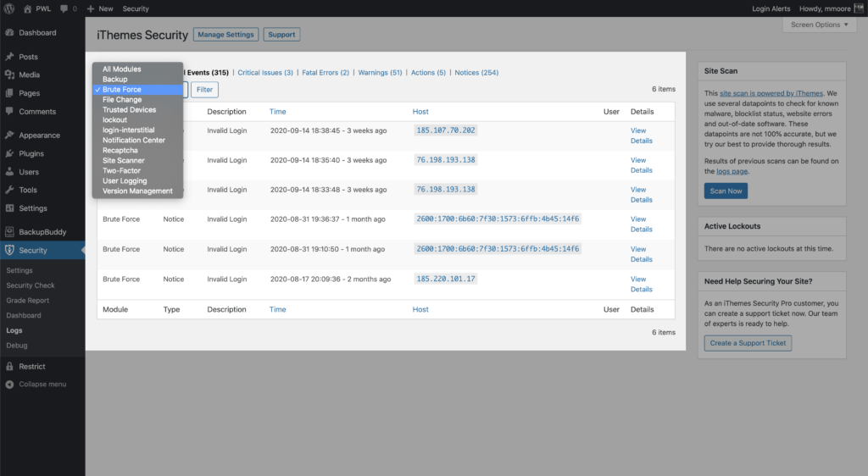Open host 185.220.101.17 link
868x476 pixels.
(x=446, y=279)
